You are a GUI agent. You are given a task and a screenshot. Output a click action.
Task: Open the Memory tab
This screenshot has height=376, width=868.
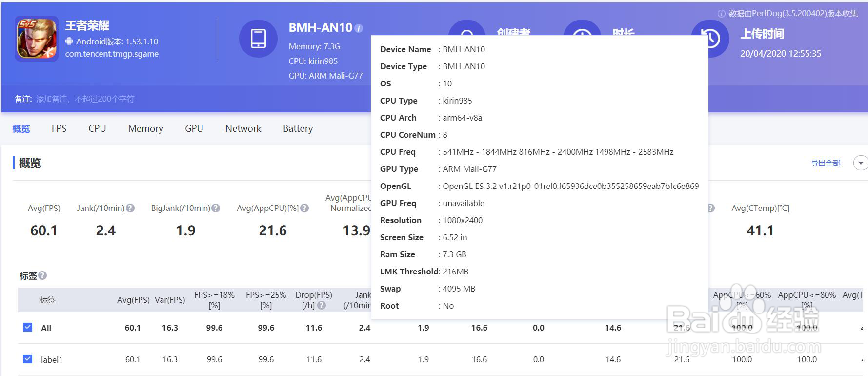coord(145,128)
